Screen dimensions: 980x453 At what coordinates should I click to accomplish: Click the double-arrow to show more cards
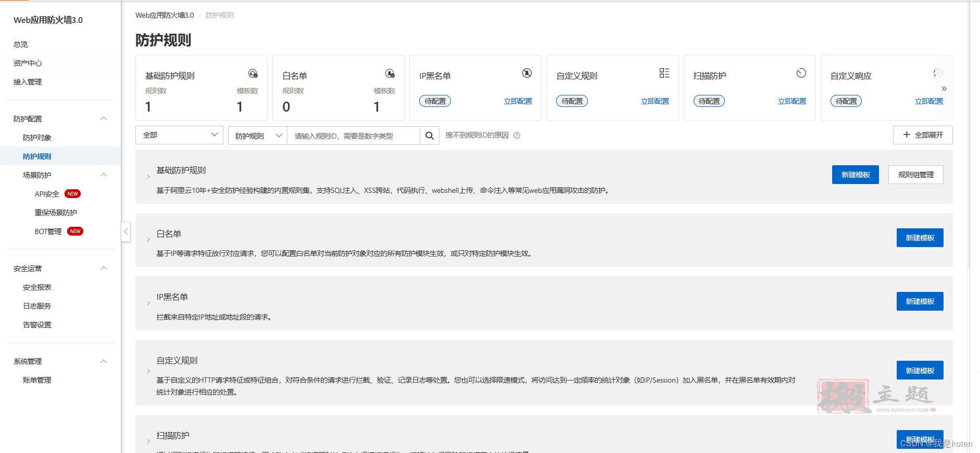tap(944, 89)
